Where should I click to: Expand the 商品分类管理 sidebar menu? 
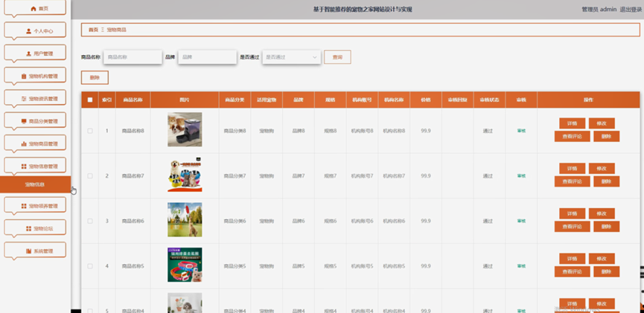coord(35,121)
